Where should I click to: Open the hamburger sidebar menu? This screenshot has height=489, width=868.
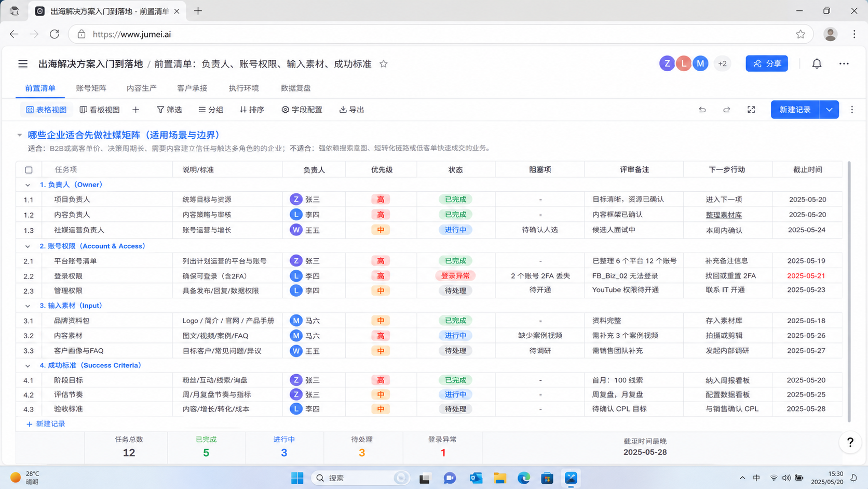[x=23, y=64]
